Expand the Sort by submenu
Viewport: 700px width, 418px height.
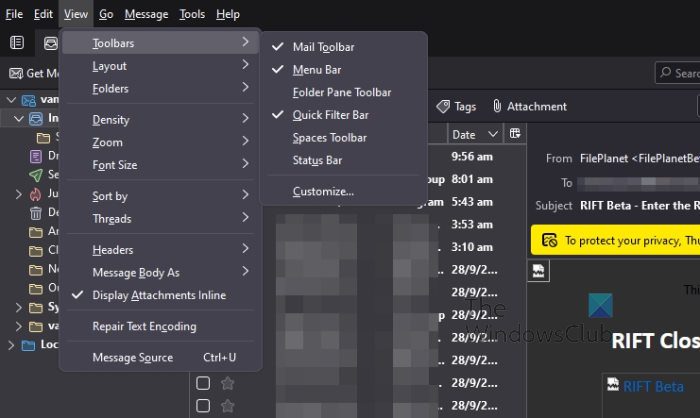coord(160,196)
